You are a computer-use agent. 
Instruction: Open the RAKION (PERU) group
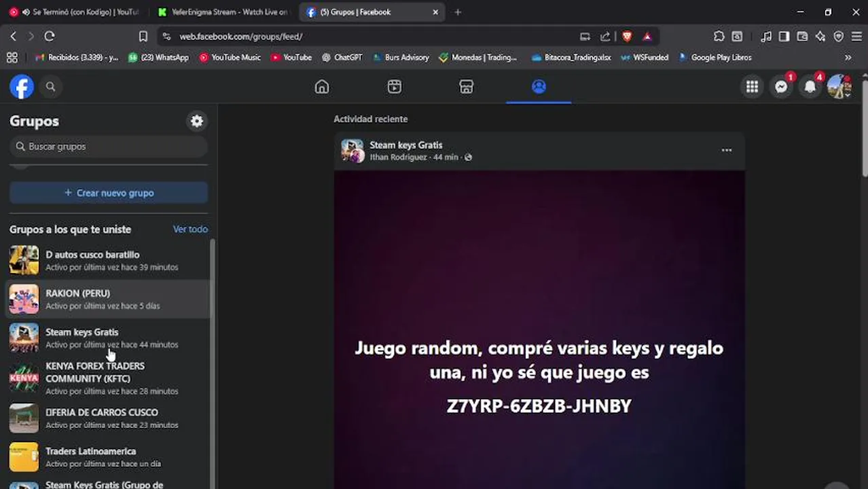click(109, 299)
